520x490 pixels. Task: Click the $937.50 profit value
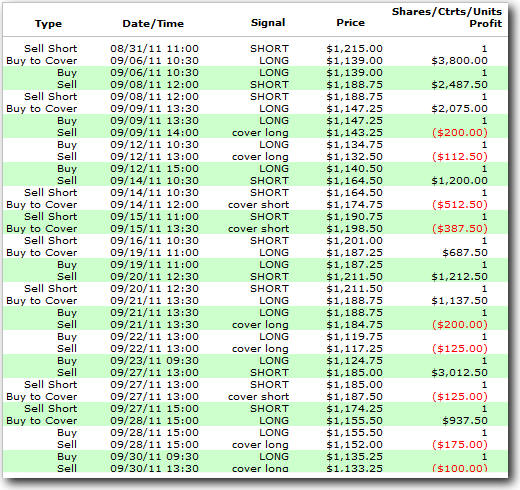(x=465, y=421)
